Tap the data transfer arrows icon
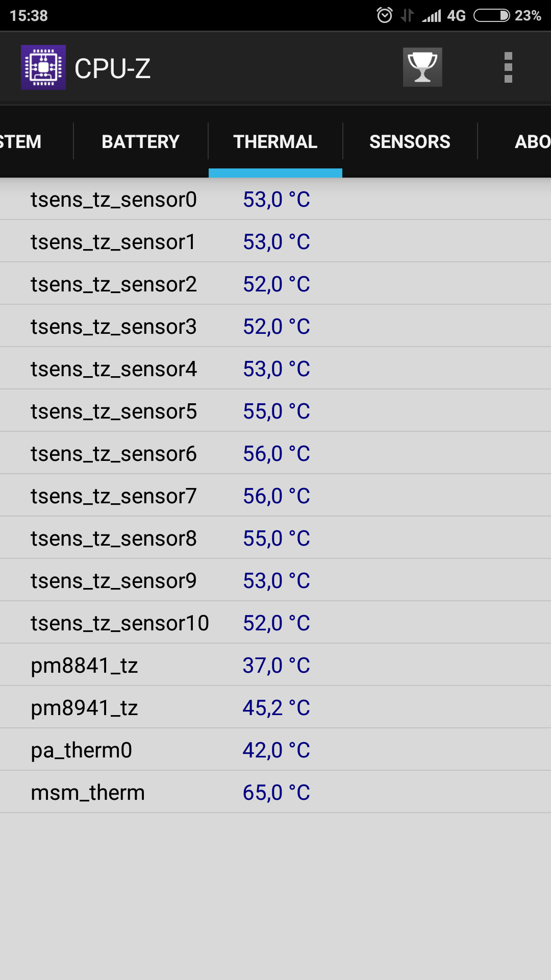Screen dimensions: 551x980 (407, 15)
